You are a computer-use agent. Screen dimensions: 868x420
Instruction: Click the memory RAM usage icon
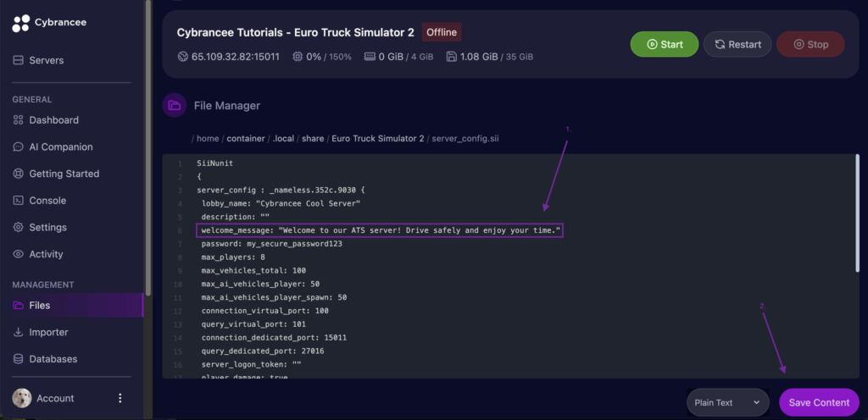[370, 57]
